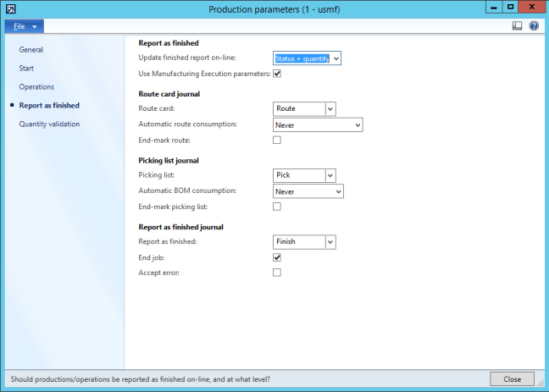Minimize the Production parameters window
The height and width of the screenshot is (392, 549).
[494, 7]
